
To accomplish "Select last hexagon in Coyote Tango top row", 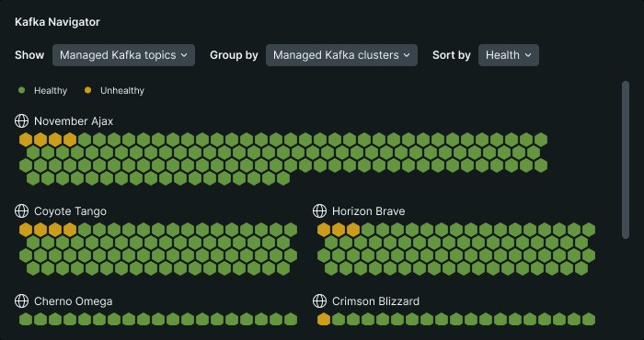I will pyautogui.click(x=291, y=230).
